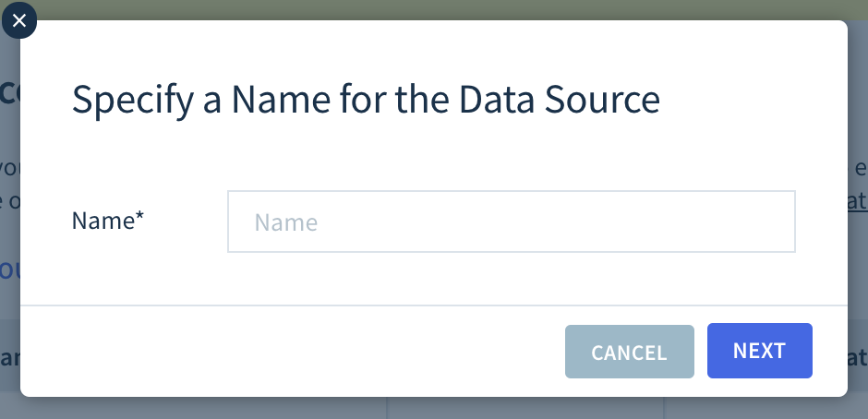Click the partially hidden table header at bottom-left
868x419 pixels.
point(9,358)
